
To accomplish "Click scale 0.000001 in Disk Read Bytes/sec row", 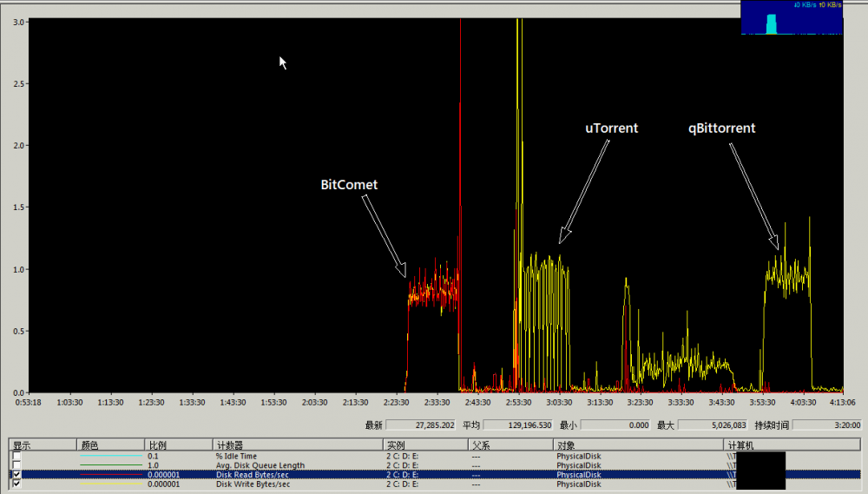I will 163,475.
